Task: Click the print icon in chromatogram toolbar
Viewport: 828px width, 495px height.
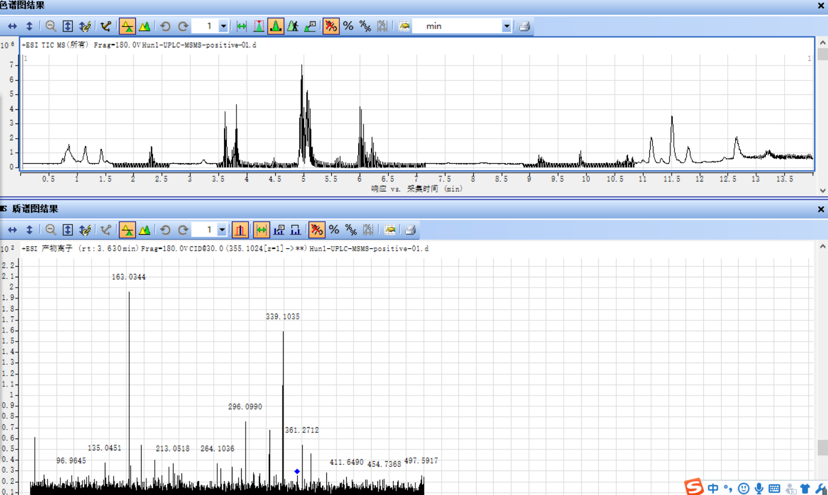Action: point(523,26)
